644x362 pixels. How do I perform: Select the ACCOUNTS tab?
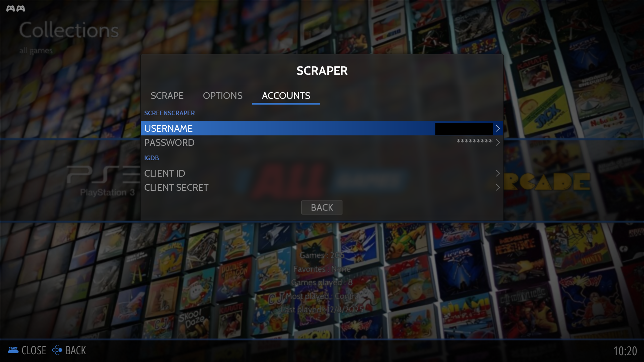pos(286,96)
